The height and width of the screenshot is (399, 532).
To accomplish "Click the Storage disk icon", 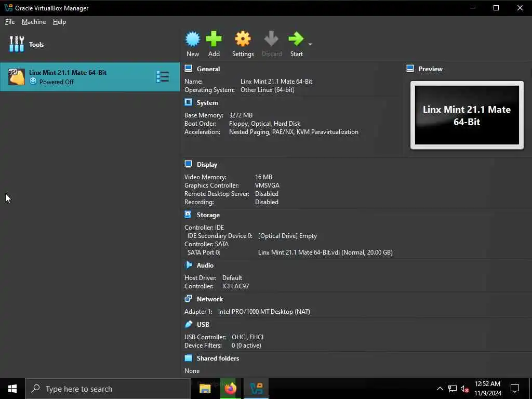I will click(x=188, y=215).
